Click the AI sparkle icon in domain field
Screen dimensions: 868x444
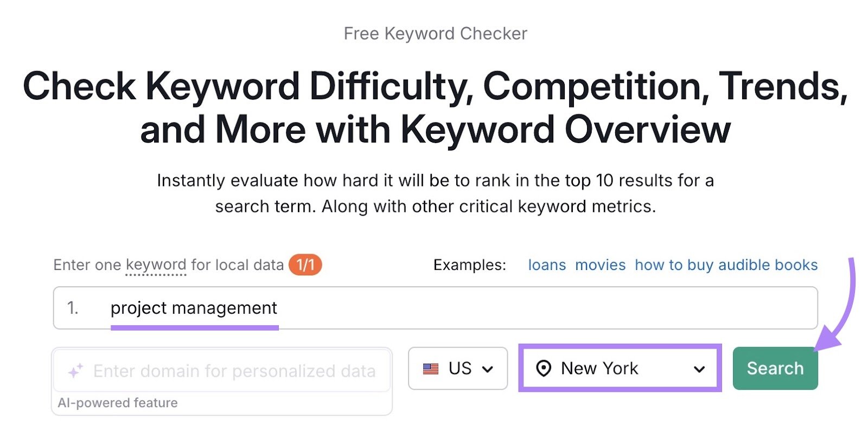click(x=76, y=370)
